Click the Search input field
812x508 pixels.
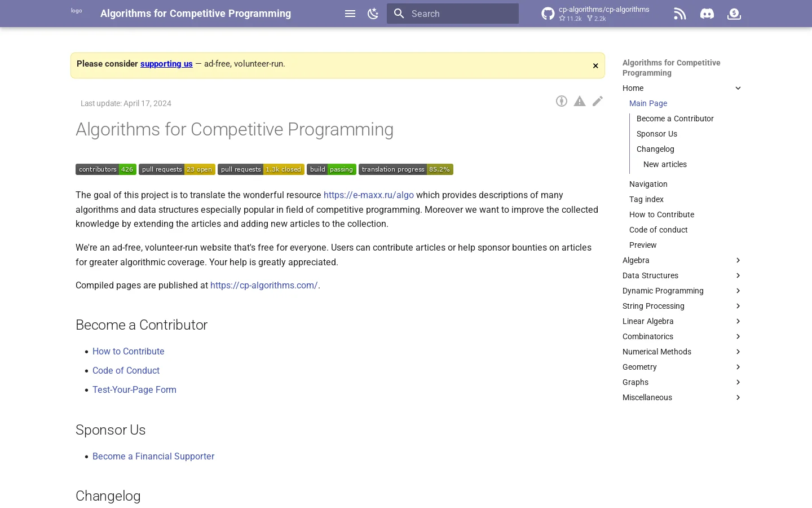[x=453, y=14]
